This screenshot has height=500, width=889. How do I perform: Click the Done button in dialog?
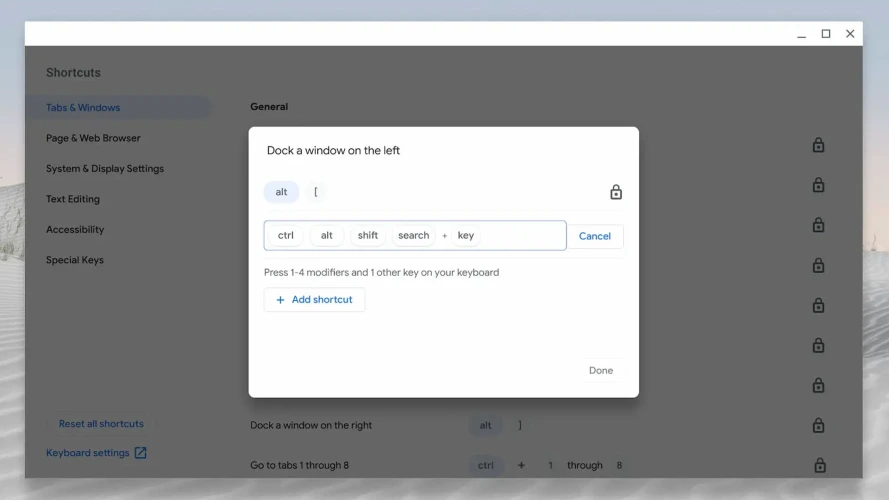click(x=601, y=370)
